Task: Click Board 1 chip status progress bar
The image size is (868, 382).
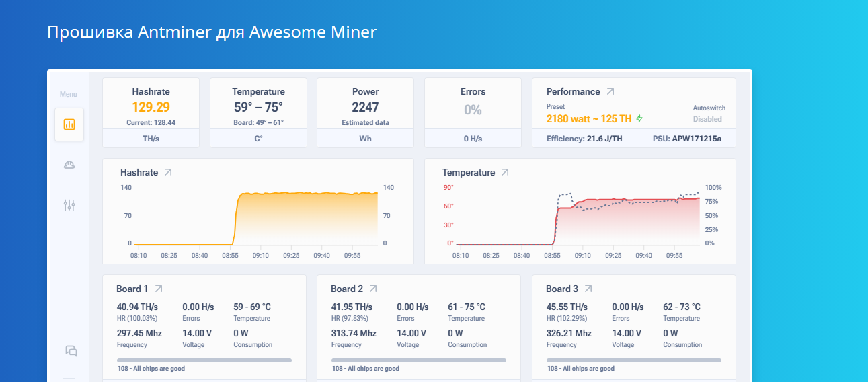Action: [204, 360]
